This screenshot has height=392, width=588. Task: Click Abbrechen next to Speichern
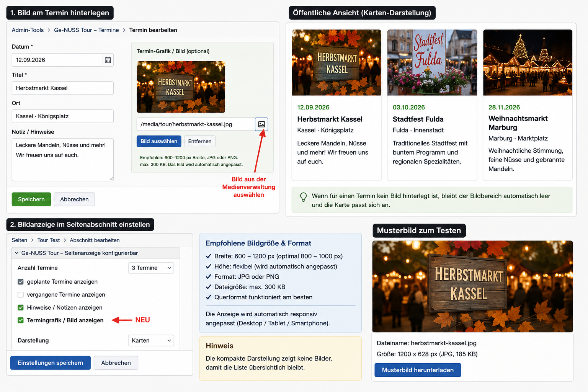[74, 199]
